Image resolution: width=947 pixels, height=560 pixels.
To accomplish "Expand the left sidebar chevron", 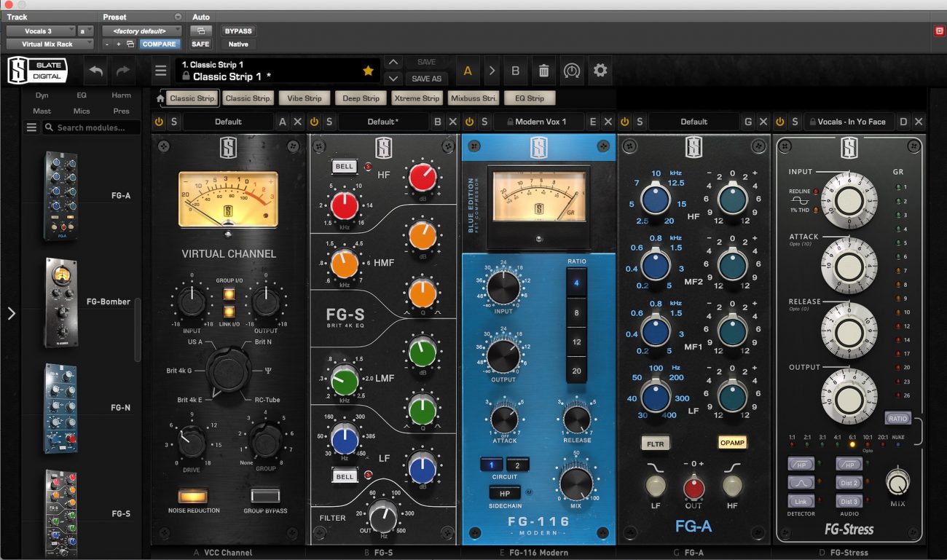I will coord(11,313).
